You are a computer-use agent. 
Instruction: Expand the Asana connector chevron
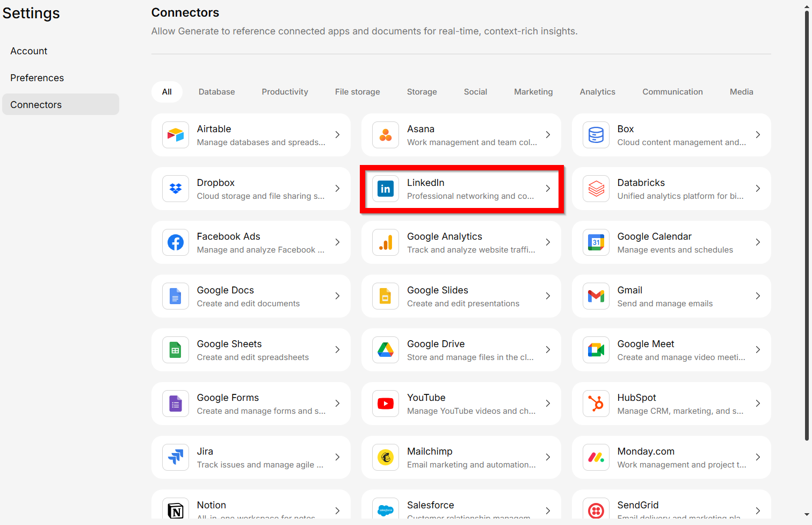(x=548, y=135)
